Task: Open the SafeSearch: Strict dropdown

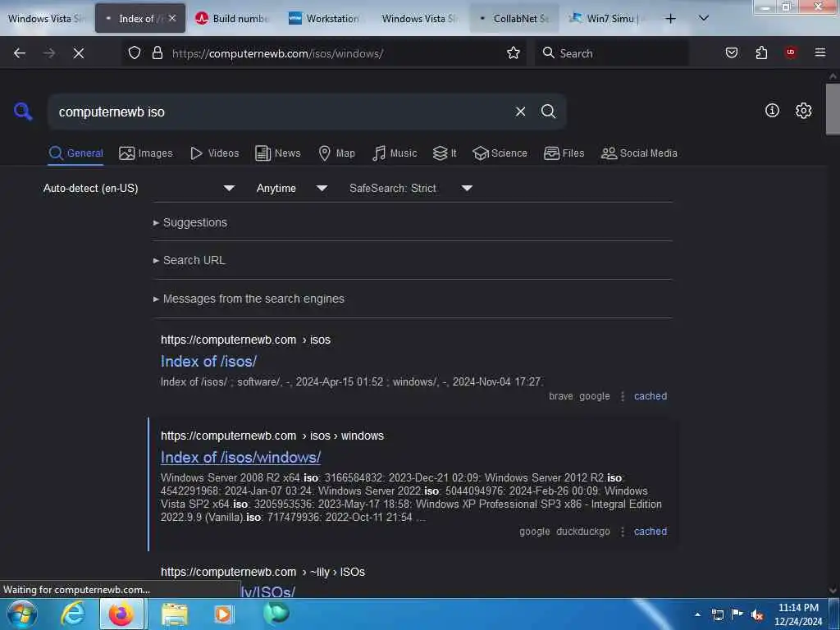Action: point(411,188)
